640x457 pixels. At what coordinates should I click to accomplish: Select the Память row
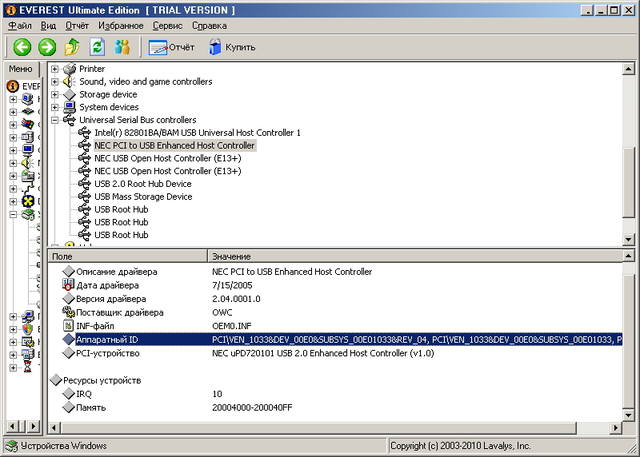tap(335, 408)
